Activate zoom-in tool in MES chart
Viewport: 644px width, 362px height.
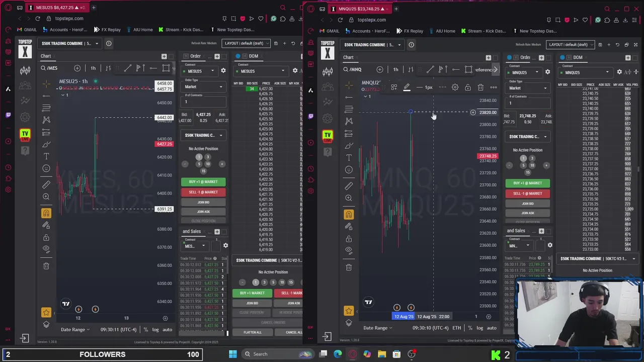tap(46, 197)
